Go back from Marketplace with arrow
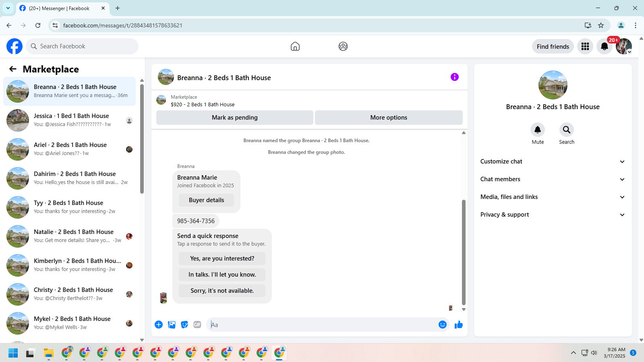 click(x=13, y=69)
